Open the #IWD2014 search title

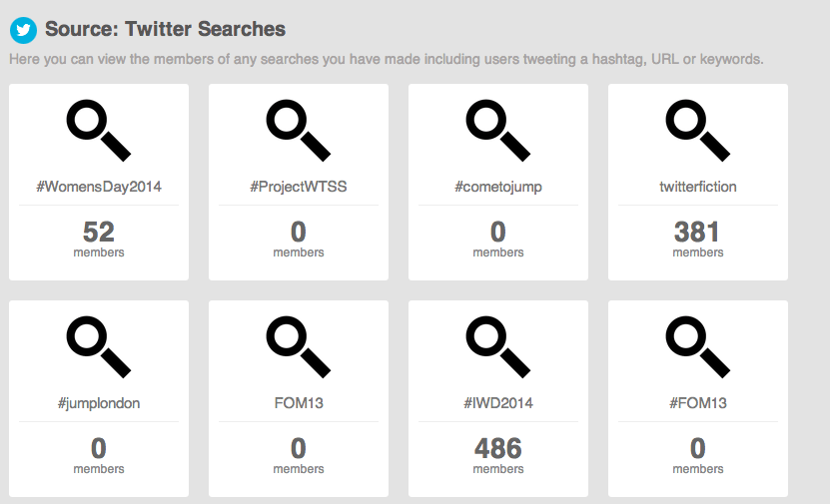click(498, 403)
